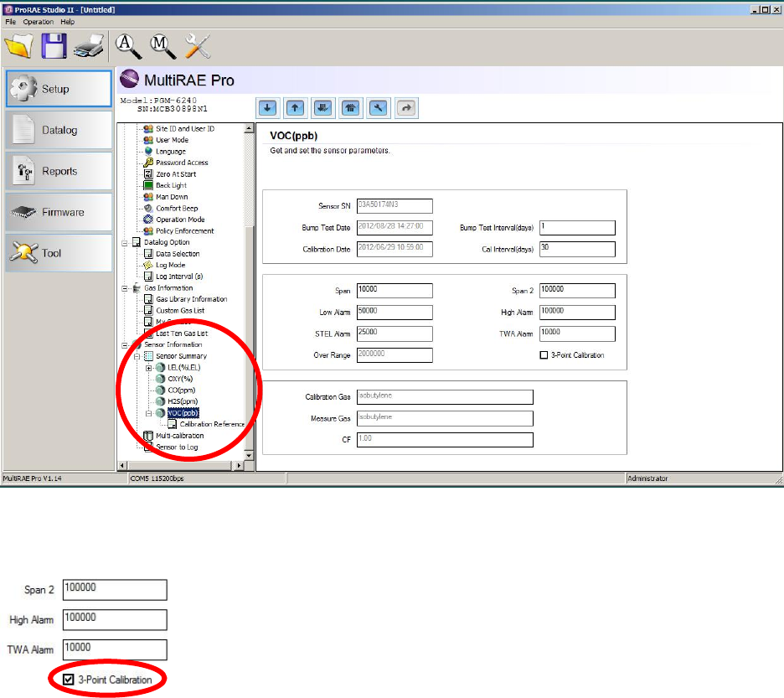Click the Span field showing 10000
Image resolution: width=784 pixels, height=698 pixels.
395,291
